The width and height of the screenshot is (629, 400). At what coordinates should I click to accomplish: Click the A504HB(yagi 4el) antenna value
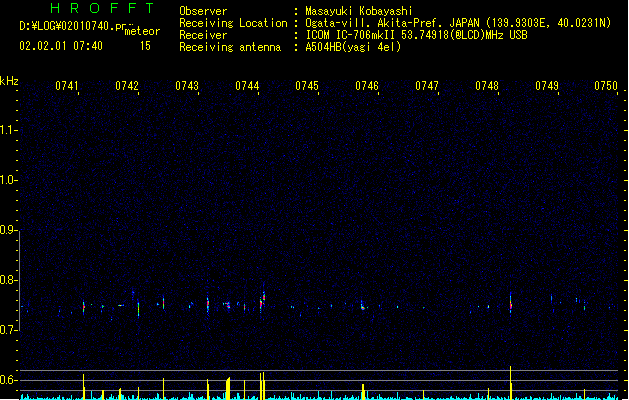pos(353,47)
